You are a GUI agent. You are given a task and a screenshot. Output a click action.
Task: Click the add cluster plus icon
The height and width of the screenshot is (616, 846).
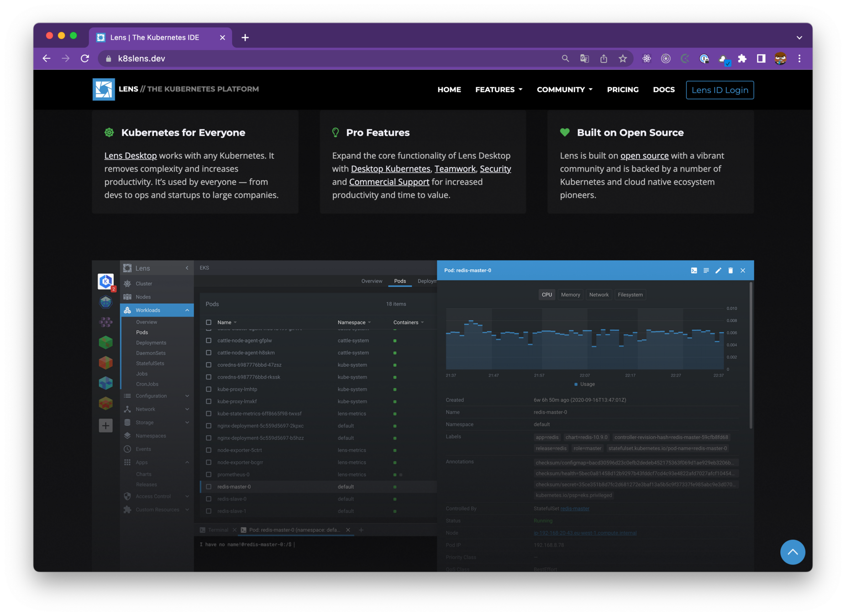coord(105,426)
